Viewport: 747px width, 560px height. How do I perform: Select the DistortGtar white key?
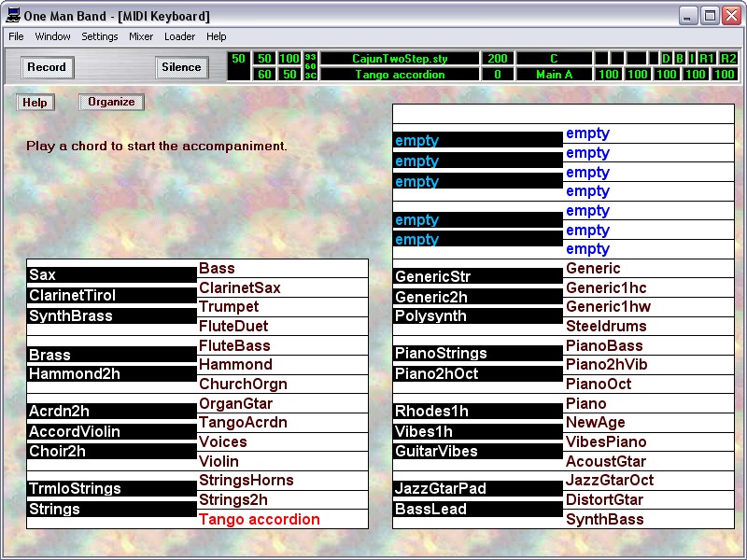pyautogui.click(x=648, y=500)
